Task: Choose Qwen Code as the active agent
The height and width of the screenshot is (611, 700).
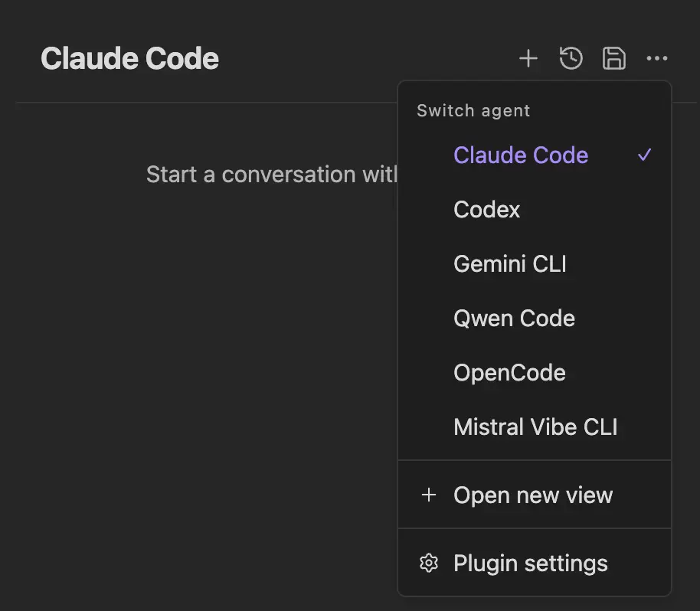Action: 514,318
